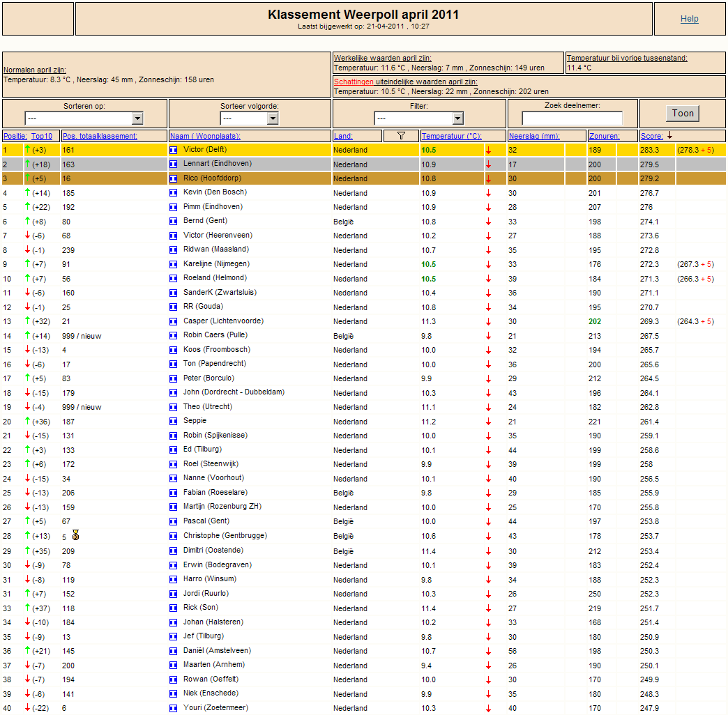Click the Toon button
The width and height of the screenshot is (728, 715).
click(x=683, y=113)
